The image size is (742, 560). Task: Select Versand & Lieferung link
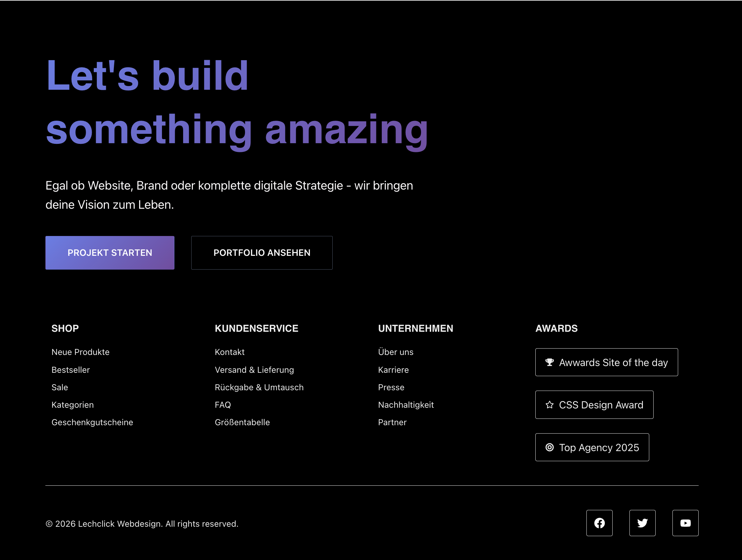coord(254,370)
